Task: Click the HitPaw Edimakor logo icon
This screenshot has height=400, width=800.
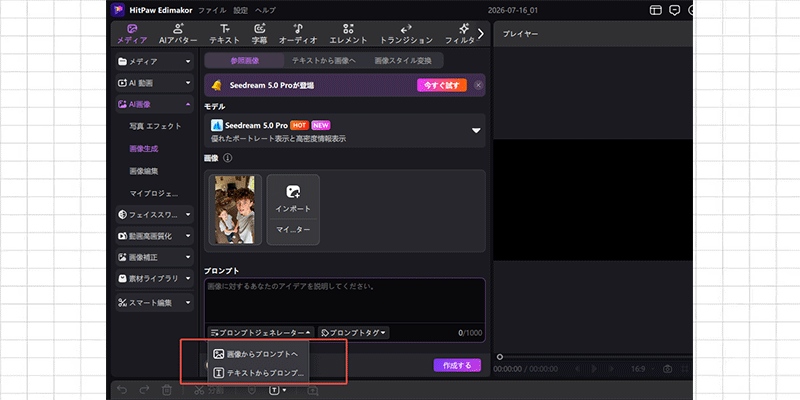Action: click(x=118, y=10)
